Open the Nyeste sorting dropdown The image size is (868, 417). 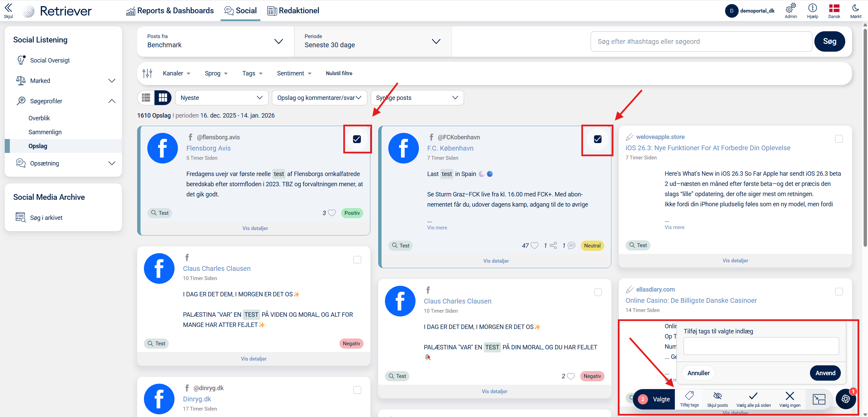[221, 98]
